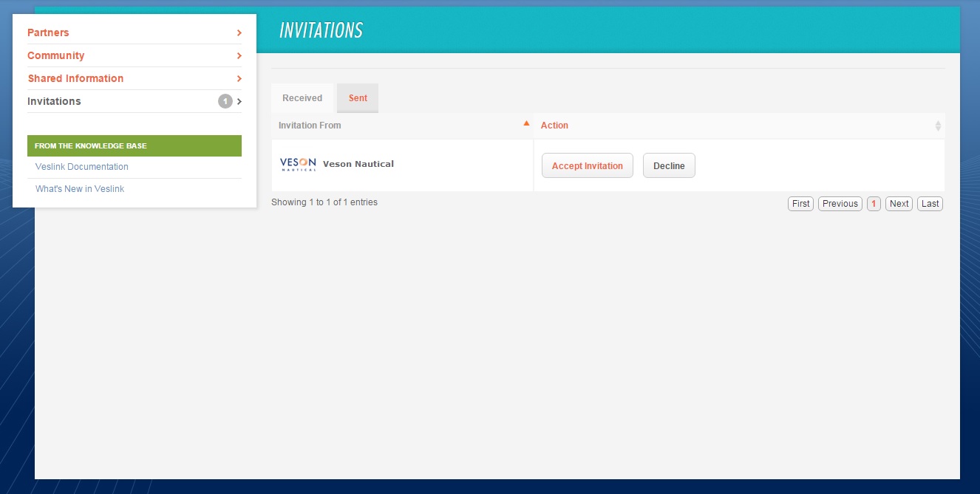
Task: Accept the invitation from Veson Nautical
Action: (587, 165)
